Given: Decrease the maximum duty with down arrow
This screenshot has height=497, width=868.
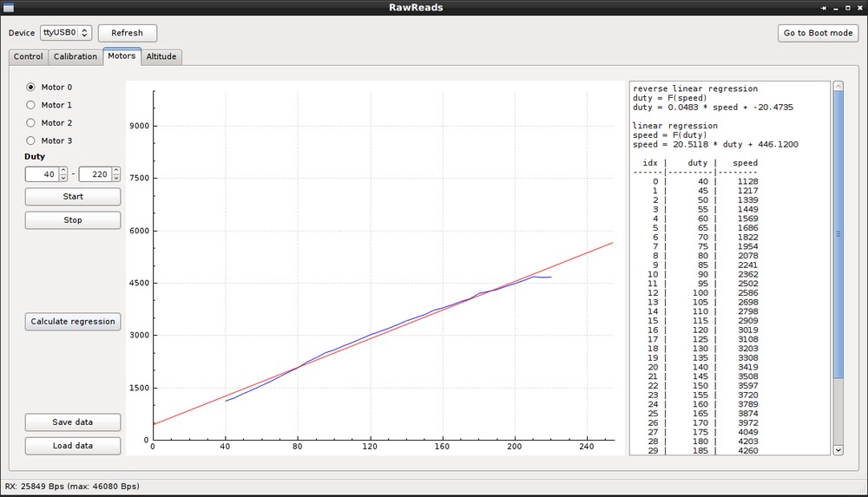Looking at the screenshot, I should [115, 178].
